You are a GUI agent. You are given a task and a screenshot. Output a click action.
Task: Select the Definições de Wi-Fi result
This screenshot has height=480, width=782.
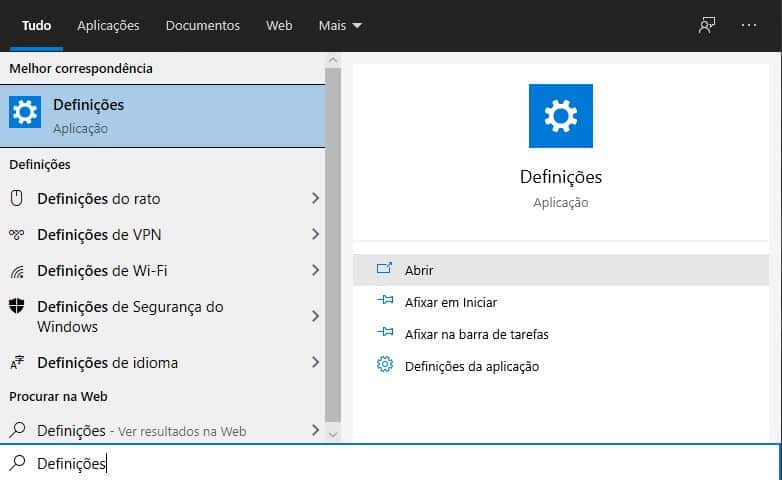(162, 270)
